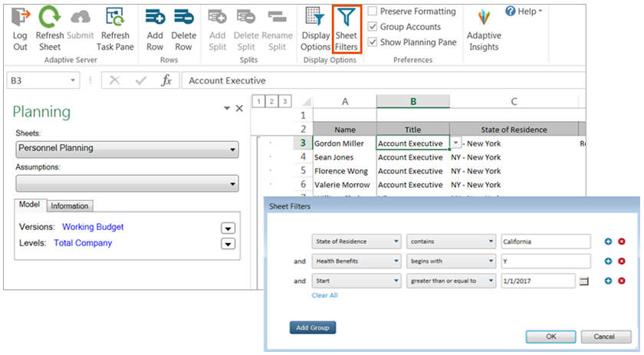This screenshot has width=644, height=355.
Task: Open Display Options in ribbon
Action: (316, 18)
